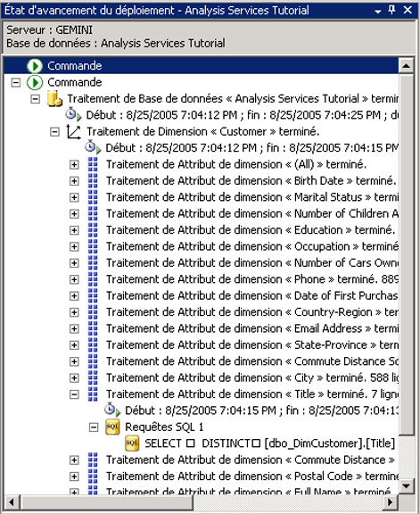The height and width of the screenshot is (514, 420).
Task: Collapse the Customer dimension node
Action: [54, 132]
